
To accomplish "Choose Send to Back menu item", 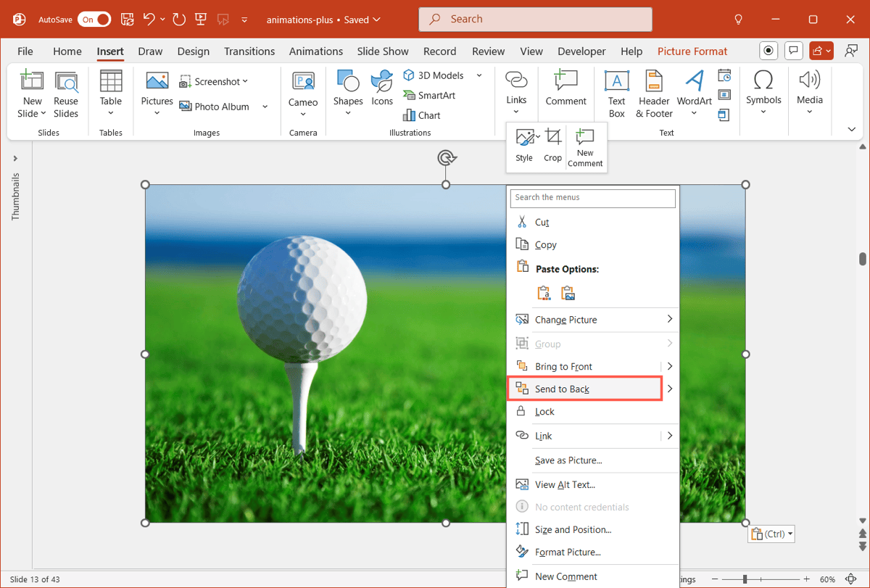I will click(x=584, y=389).
